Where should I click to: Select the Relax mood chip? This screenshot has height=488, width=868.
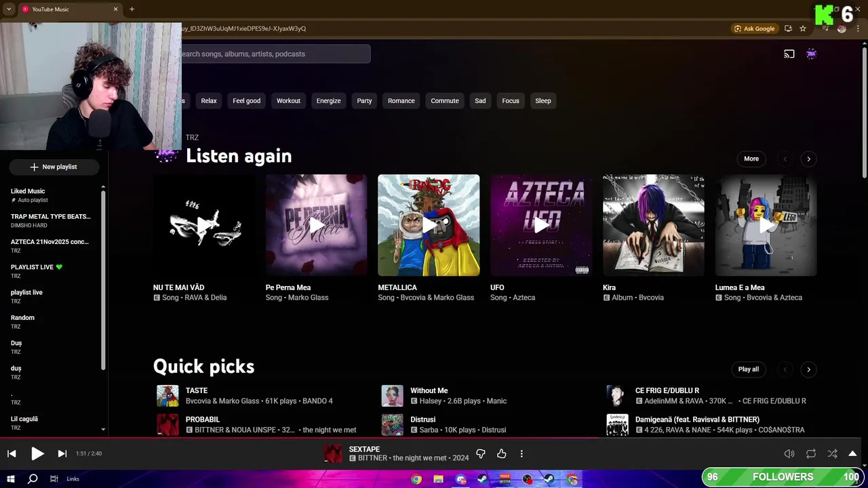click(x=209, y=101)
